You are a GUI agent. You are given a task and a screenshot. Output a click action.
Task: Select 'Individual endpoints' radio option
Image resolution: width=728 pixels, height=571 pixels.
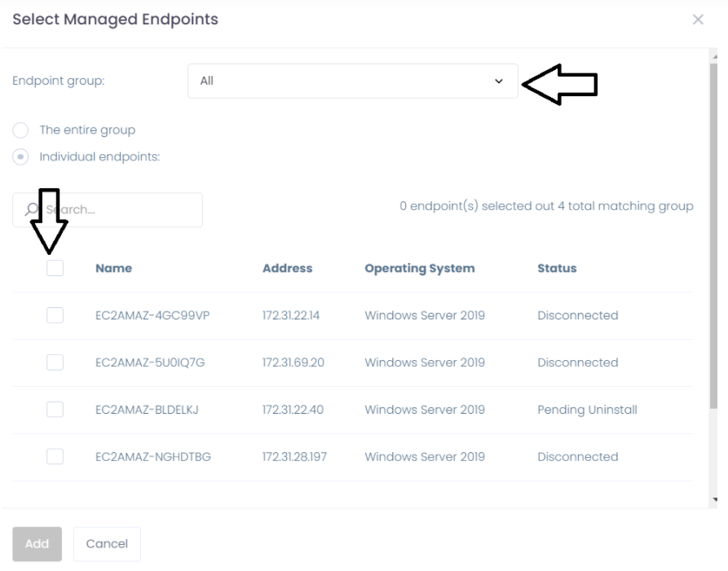click(x=21, y=157)
